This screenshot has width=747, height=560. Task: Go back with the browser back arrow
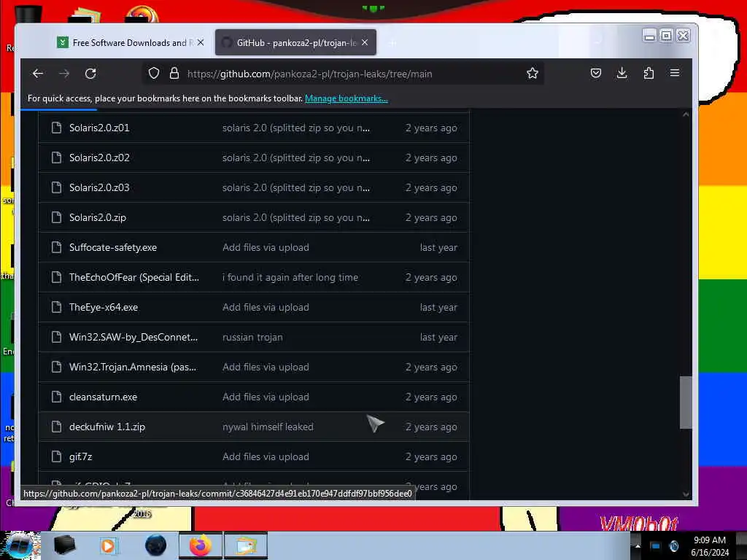click(38, 74)
